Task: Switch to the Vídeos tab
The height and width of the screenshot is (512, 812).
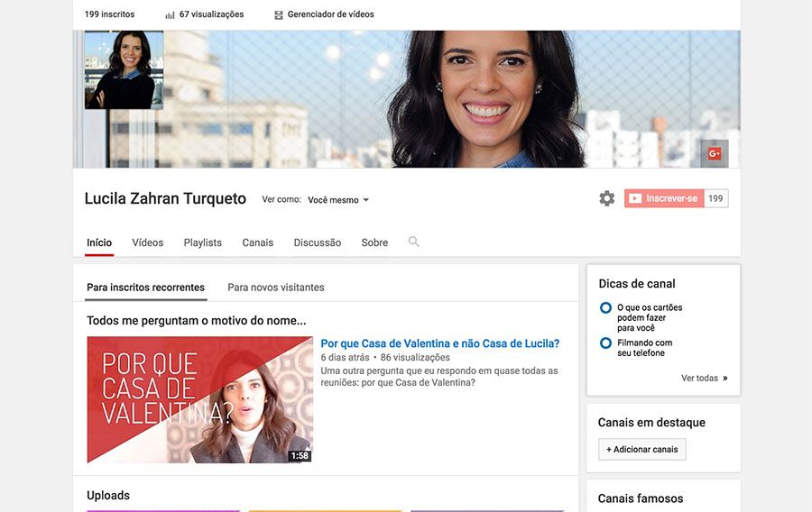Action: pos(148,242)
